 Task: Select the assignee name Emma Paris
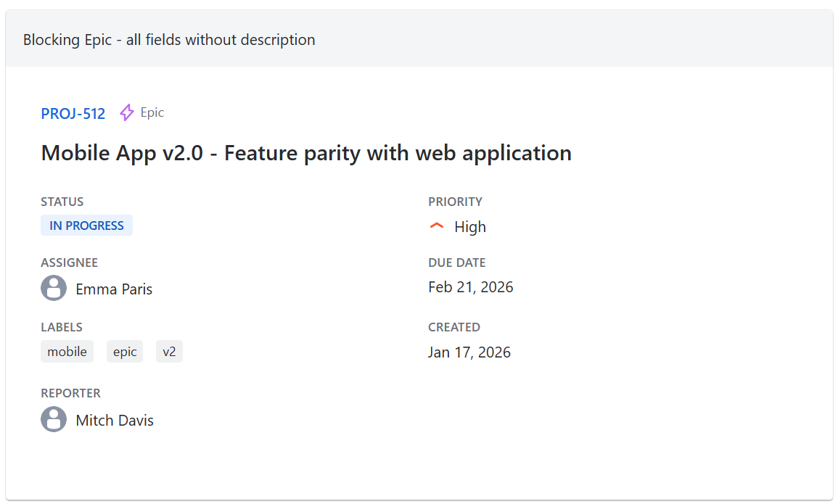click(114, 289)
